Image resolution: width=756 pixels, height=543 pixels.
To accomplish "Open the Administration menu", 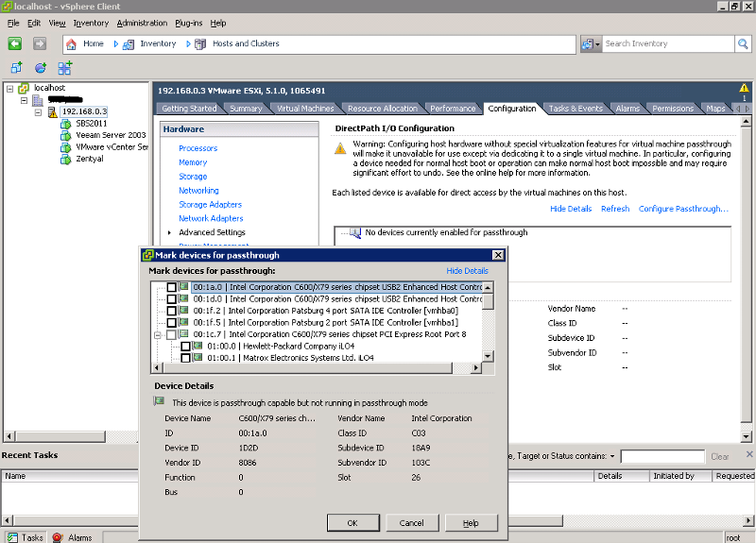I will point(142,23).
